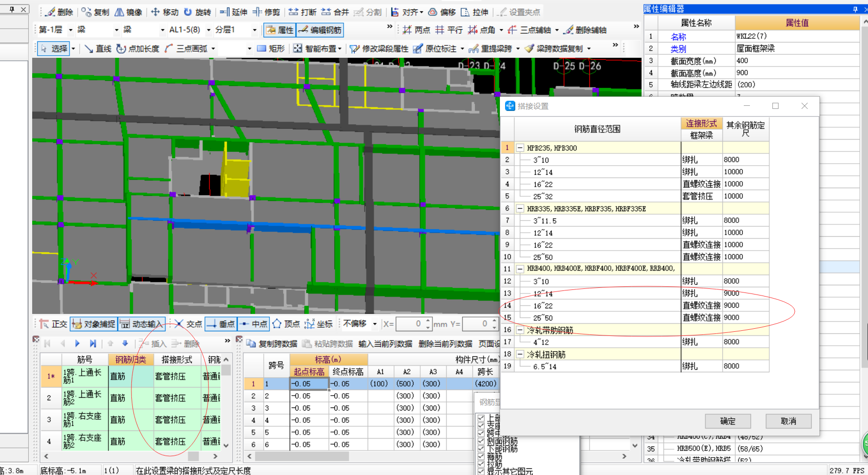The image size is (868, 475).
Task: Select the 偏移 (Offset) tool
Action: (442, 12)
